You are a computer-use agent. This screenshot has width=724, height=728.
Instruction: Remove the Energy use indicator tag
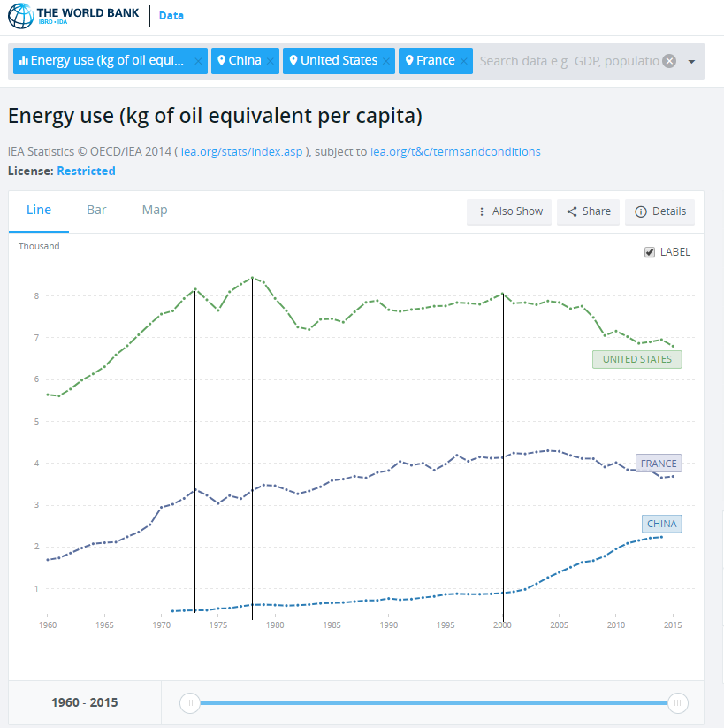click(x=198, y=61)
